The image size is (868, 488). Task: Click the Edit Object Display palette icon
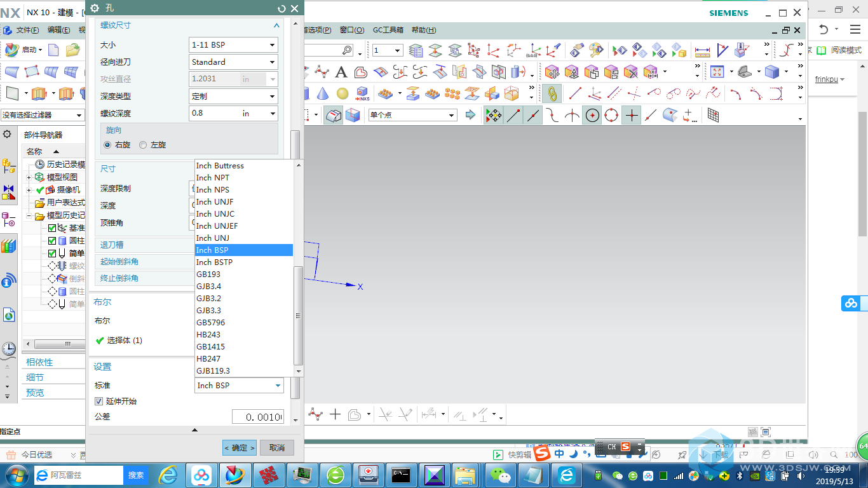596,50
